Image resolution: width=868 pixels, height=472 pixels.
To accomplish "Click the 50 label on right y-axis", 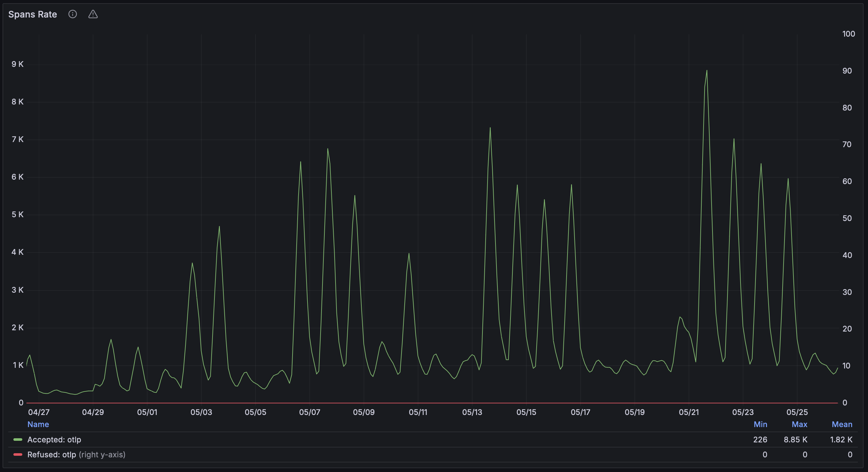I will point(847,218).
